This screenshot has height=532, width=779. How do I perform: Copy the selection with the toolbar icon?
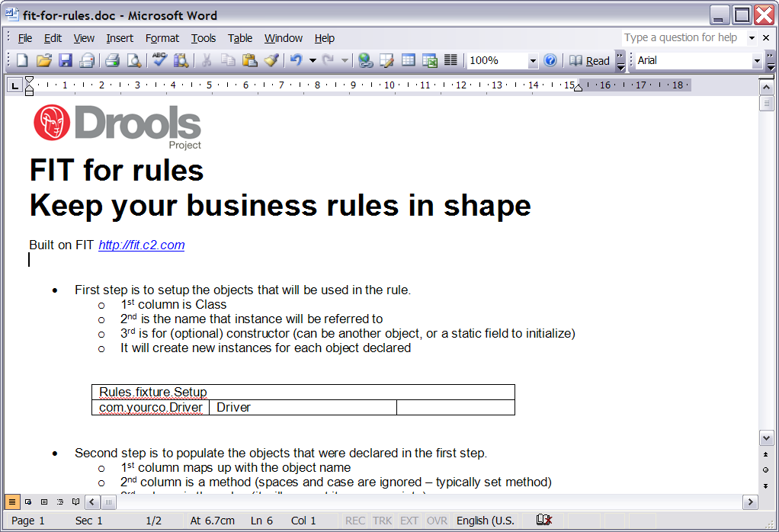228,61
